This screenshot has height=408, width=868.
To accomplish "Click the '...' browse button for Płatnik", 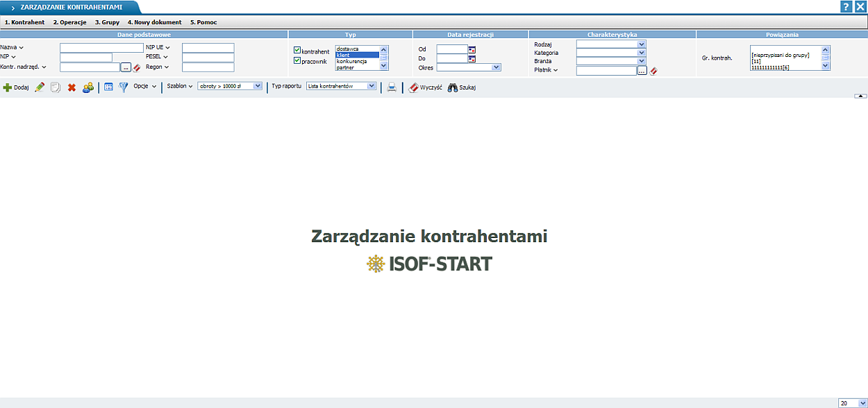I will [642, 70].
